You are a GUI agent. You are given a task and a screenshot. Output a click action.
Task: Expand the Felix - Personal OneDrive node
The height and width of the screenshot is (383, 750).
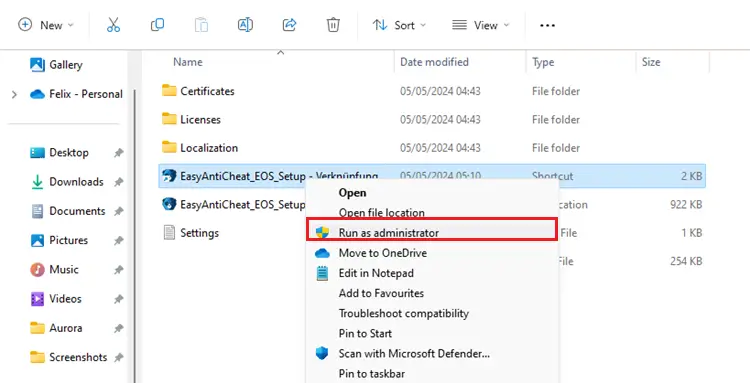(14, 94)
